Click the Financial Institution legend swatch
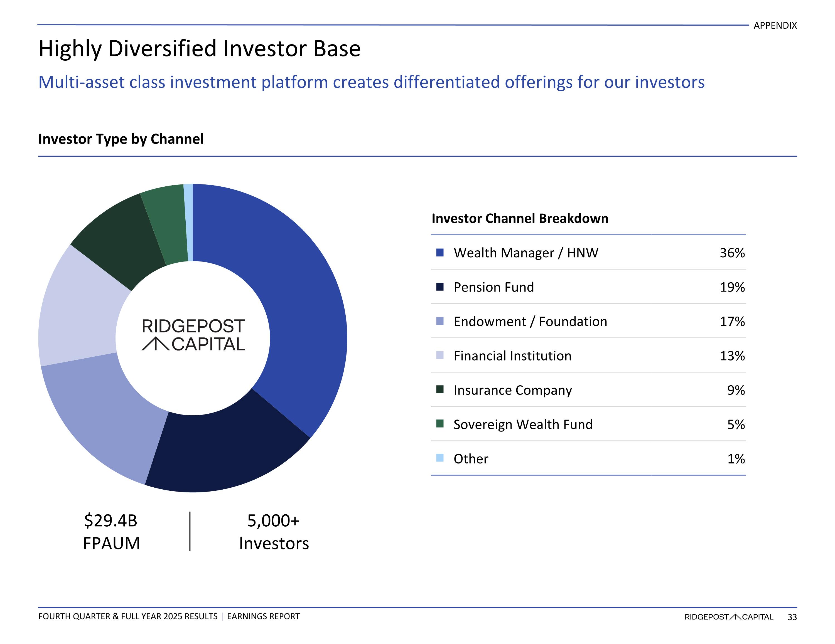The image size is (835, 644). coord(440,356)
